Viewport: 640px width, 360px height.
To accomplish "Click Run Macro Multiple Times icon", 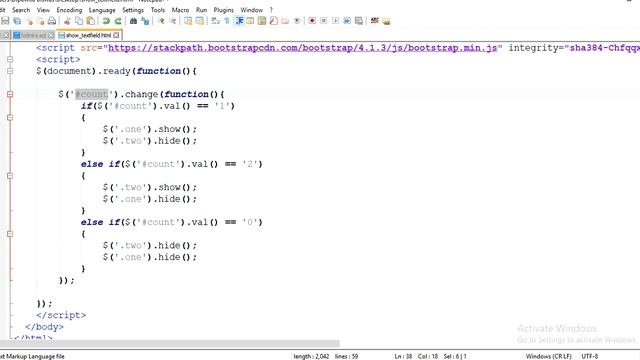I will point(347,21).
